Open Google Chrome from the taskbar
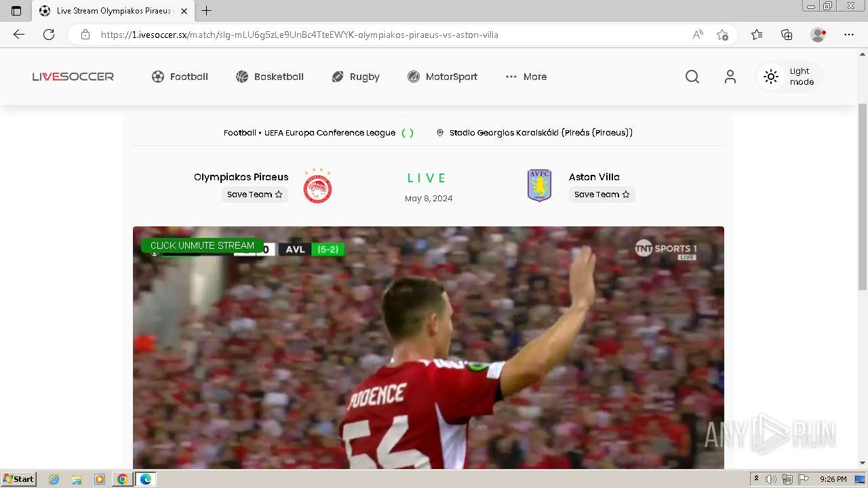Screen dimensions: 868x488 click(x=122, y=479)
